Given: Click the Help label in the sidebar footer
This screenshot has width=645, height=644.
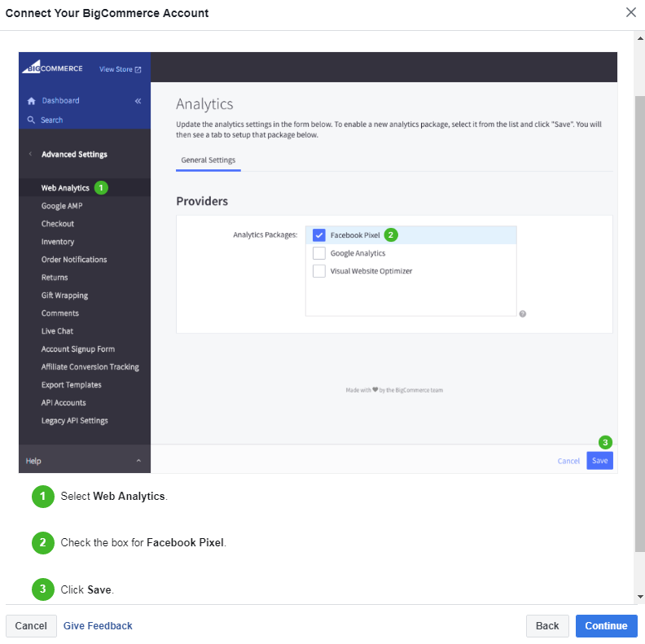Looking at the screenshot, I should [x=33, y=461].
